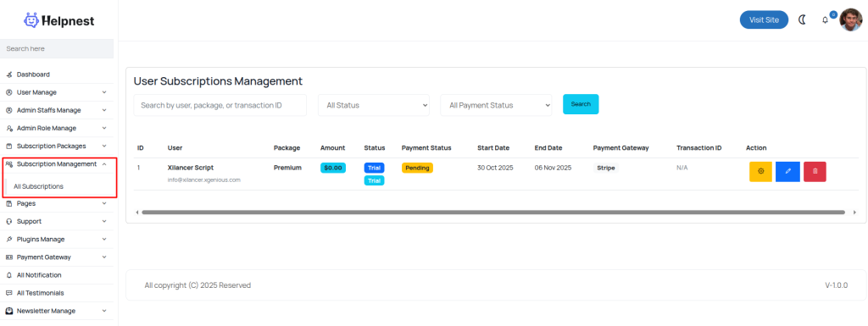Click the Newsletter Manage envelope icon
This screenshot has width=868, height=326.
8,311
